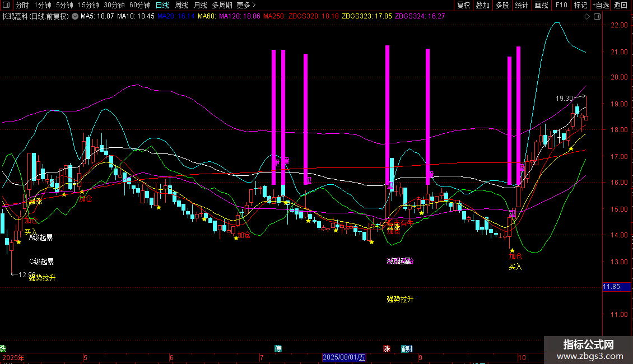Click the indicator dropdown arrow beside stock name

75,17
